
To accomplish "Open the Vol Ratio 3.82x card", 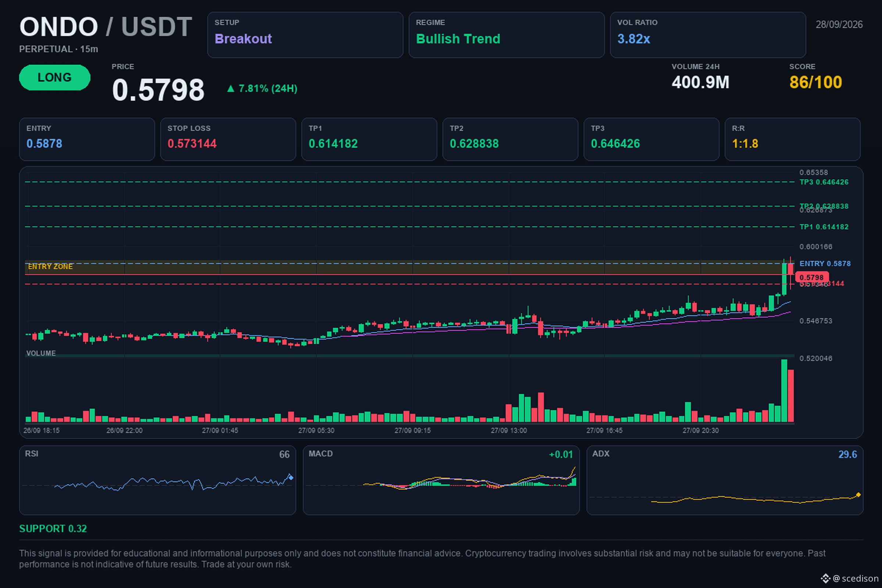I will click(708, 35).
